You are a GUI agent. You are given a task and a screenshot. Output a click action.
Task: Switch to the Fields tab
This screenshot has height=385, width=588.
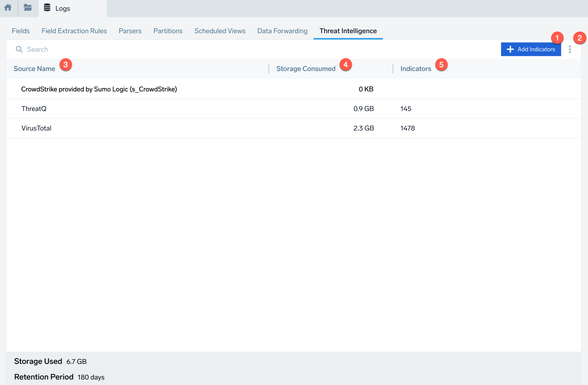(21, 31)
